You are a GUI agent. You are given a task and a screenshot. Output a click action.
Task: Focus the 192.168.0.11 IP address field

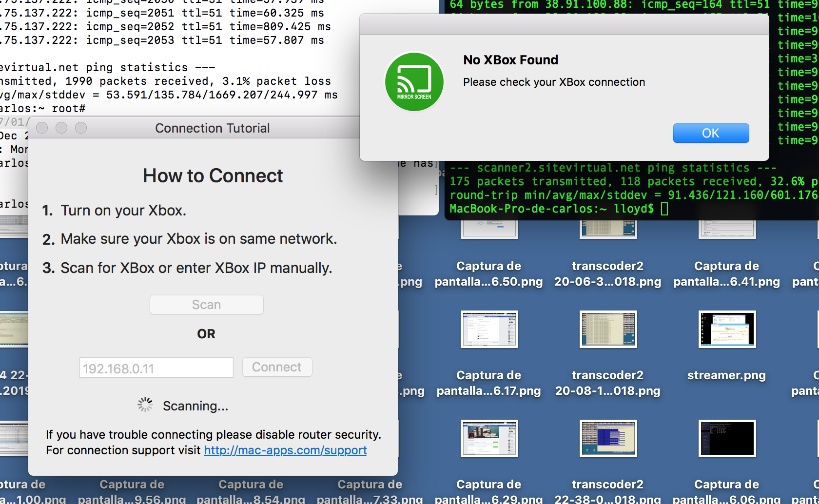[156, 368]
